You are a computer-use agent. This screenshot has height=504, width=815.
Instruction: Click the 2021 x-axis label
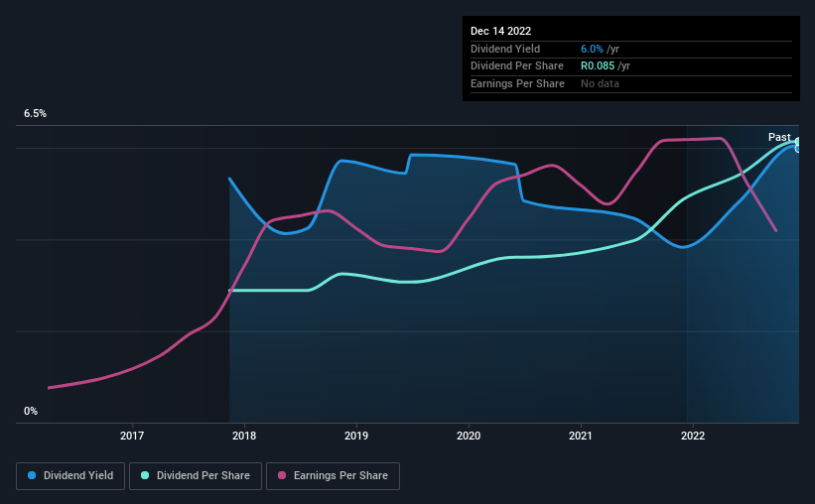(581, 436)
